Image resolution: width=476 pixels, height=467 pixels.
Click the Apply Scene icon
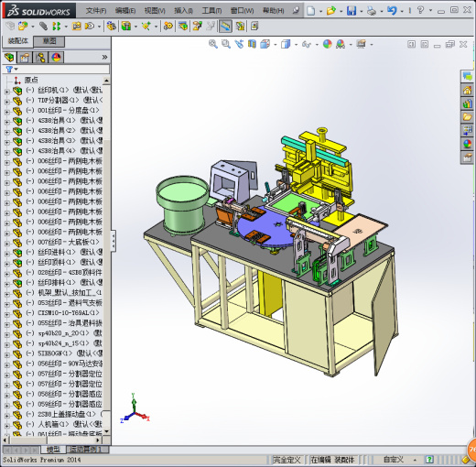pos(341,44)
